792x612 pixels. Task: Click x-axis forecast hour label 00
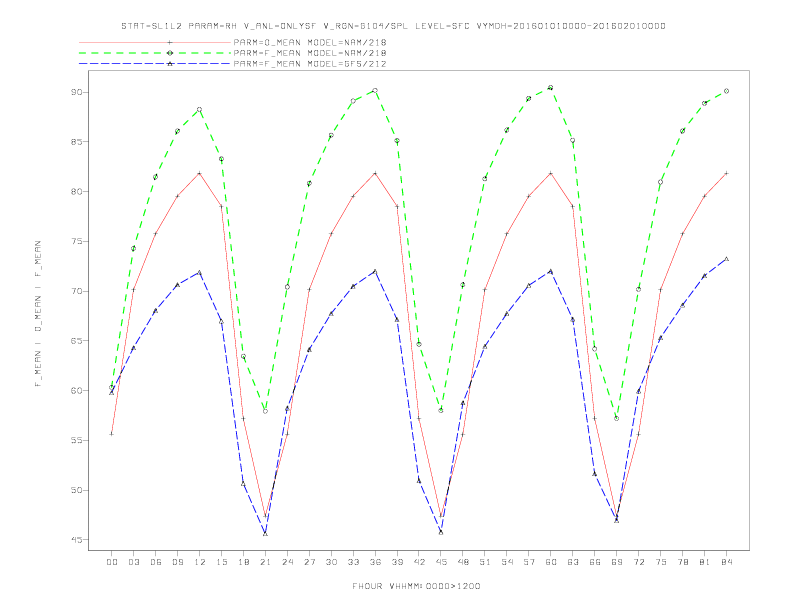(112, 562)
